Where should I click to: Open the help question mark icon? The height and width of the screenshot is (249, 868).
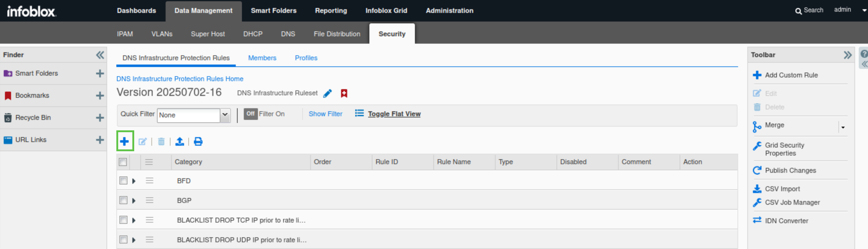[864, 54]
